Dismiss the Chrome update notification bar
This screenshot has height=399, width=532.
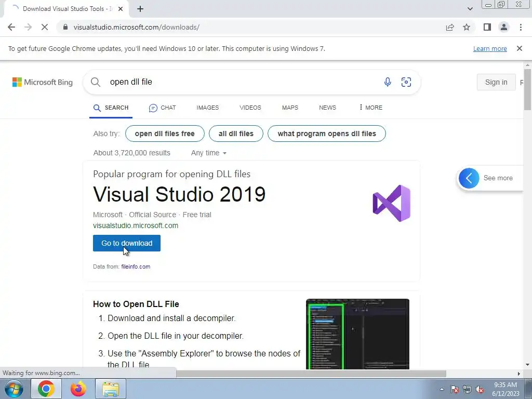click(520, 48)
